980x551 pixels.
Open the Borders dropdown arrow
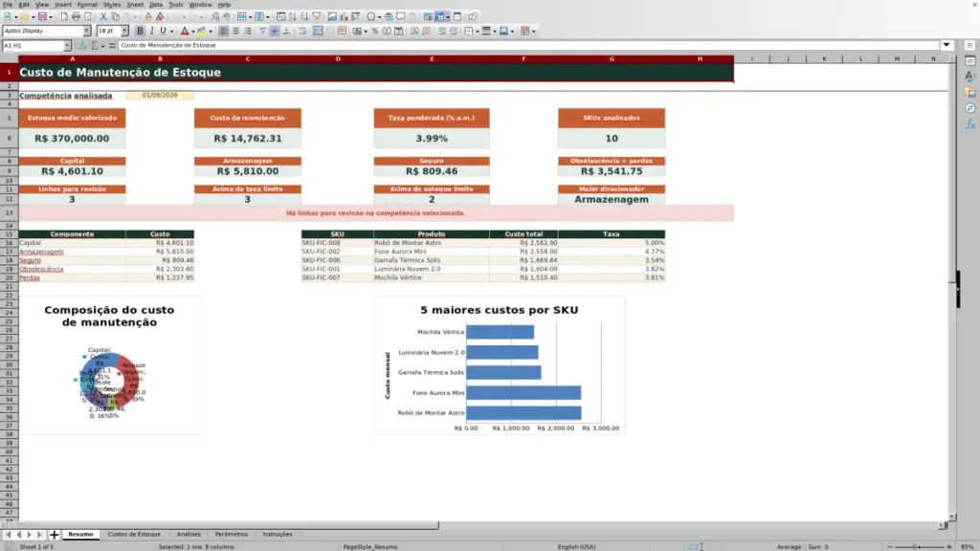pyautogui.click(x=478, y=32)
